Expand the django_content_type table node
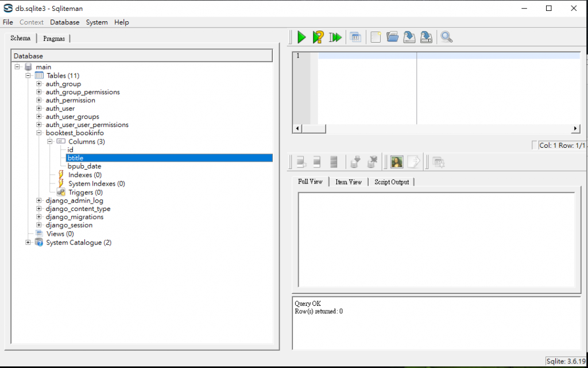The height and width of the screenshot is (368, 588). (38, 209)
